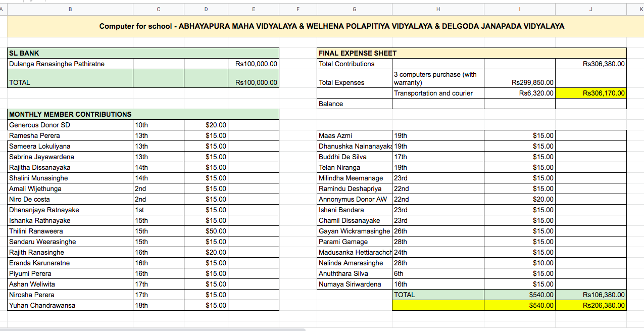Click the Rs306,380.00 contributions value
This screenshot has height=331, width=644.
point(591,64)
